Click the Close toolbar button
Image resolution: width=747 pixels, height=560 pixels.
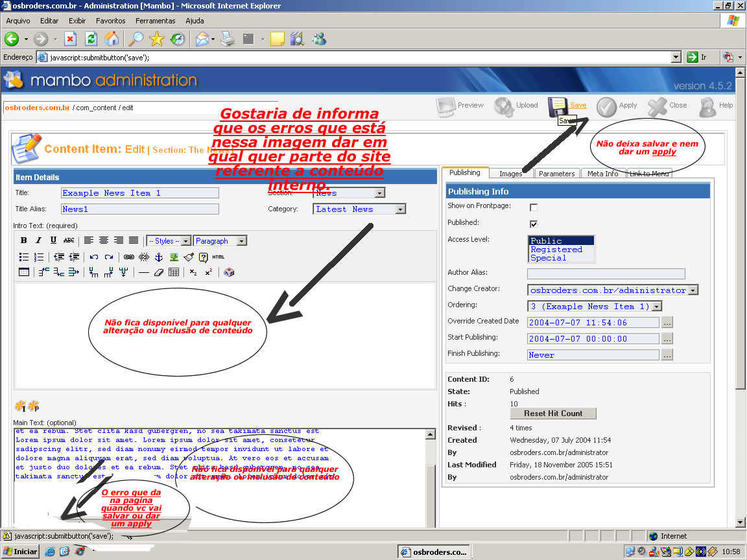[668, 106]
